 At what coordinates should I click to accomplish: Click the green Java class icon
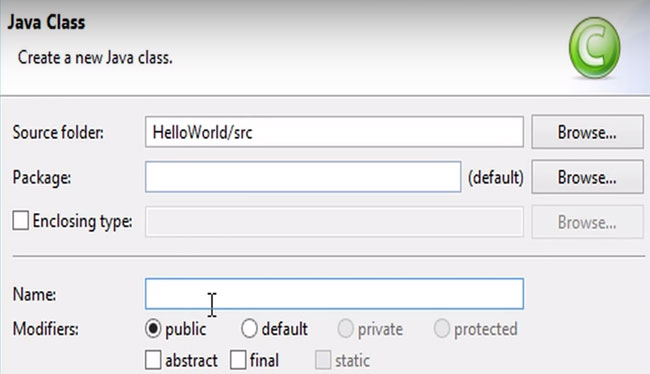point(594,48)
